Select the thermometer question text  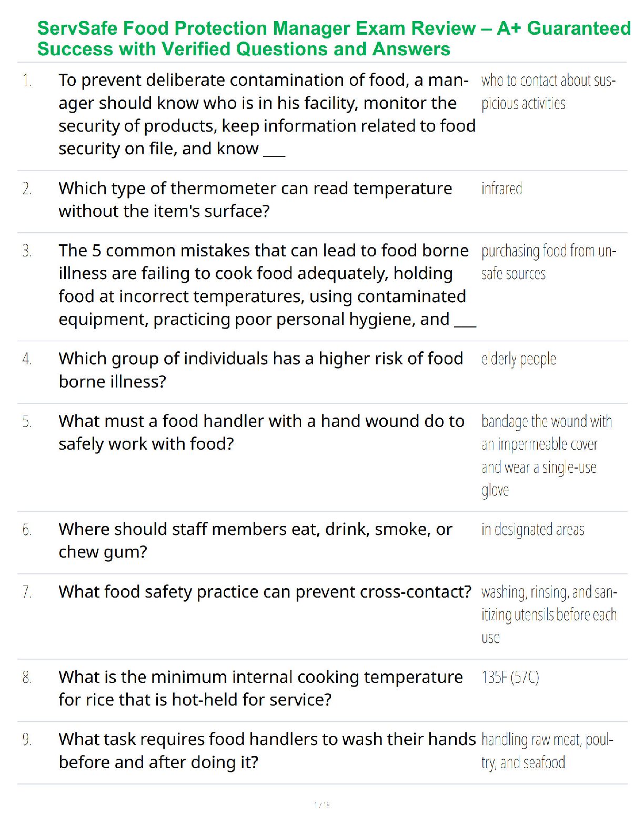[255, 200]
